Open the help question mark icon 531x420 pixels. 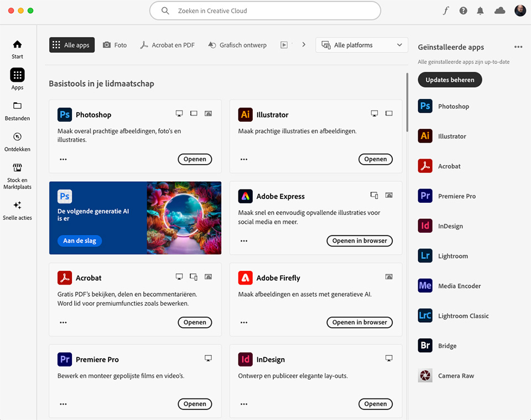tap(464, 11)
